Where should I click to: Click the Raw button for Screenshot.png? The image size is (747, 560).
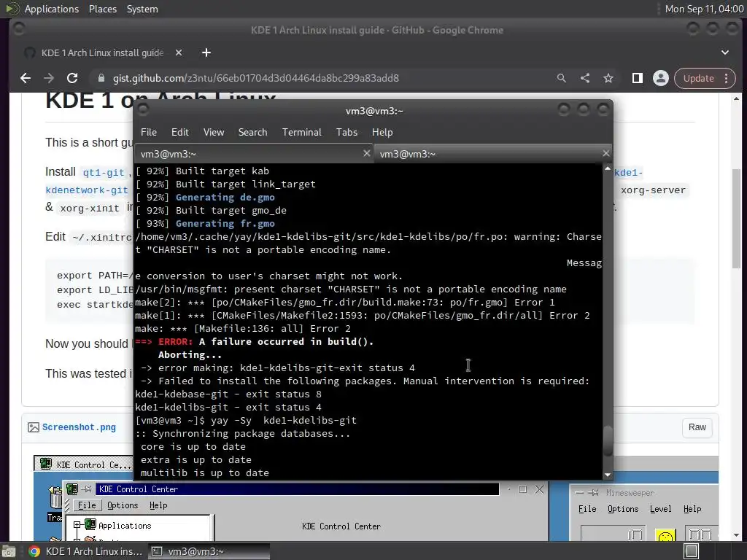[697, 427]
